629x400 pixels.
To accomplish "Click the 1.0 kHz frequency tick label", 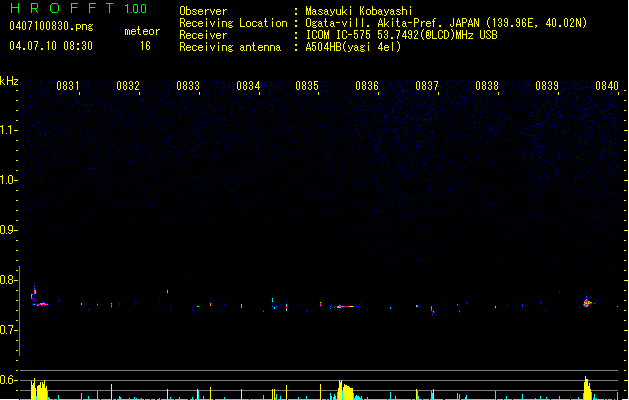I will (x=8, y=180).
